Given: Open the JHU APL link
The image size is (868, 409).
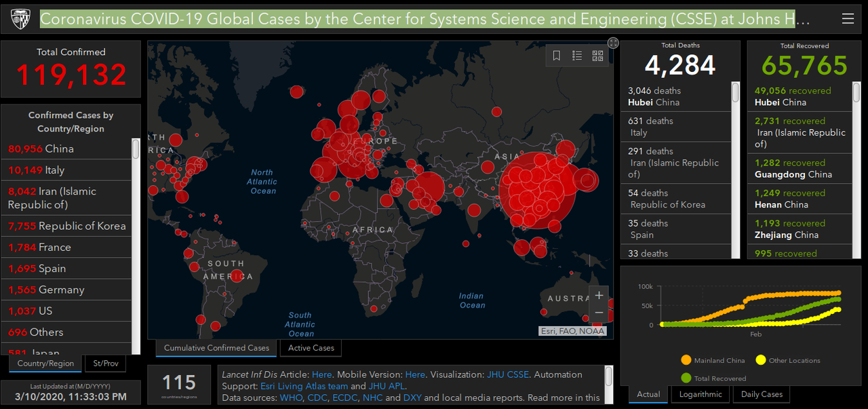Looking at the screenshot, I should 386,386.
